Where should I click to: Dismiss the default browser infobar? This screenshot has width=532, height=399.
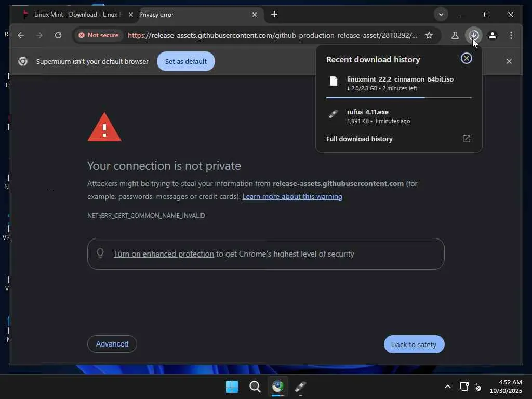pyautogui.click(x=509, y=61)
